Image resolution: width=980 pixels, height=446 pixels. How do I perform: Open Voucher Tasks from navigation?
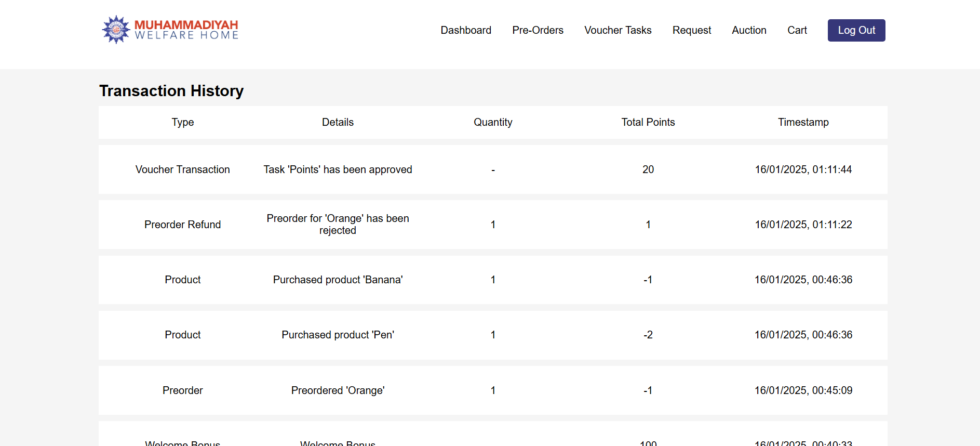617,30
